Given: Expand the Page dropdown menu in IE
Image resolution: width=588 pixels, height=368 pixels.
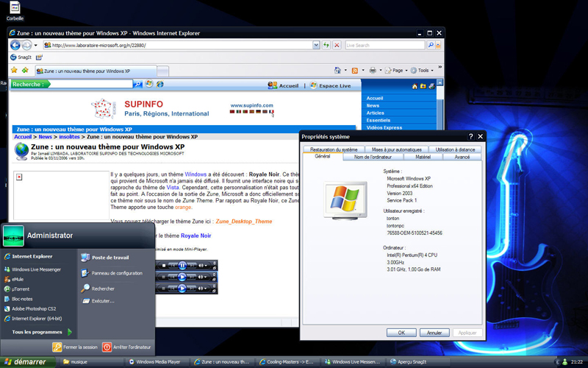Looking at the screenshot, I should coord(399,71).
